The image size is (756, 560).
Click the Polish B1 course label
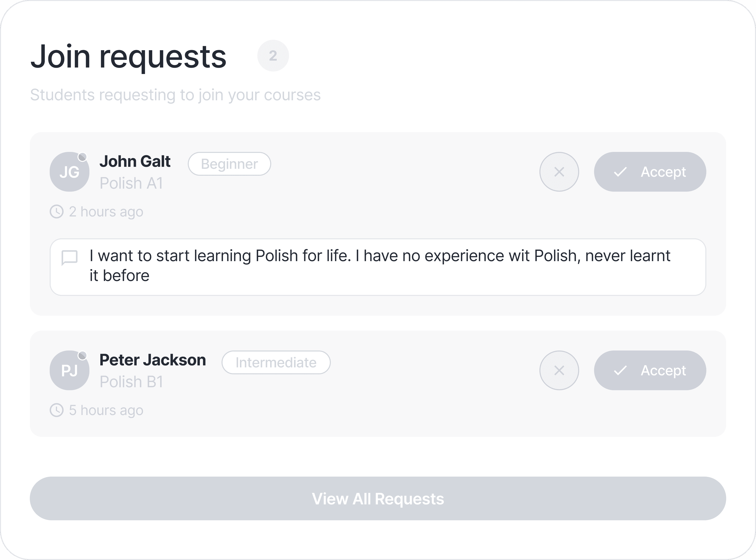click(x=131, y=382)
